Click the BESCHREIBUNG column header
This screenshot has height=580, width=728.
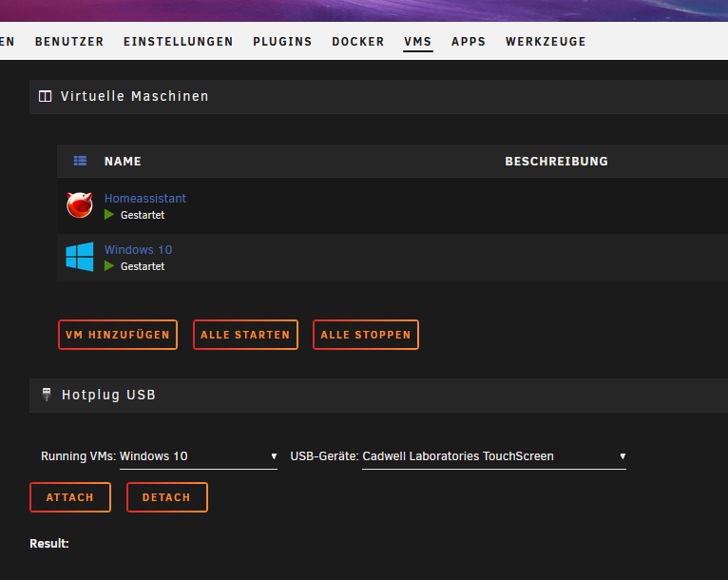556,161
